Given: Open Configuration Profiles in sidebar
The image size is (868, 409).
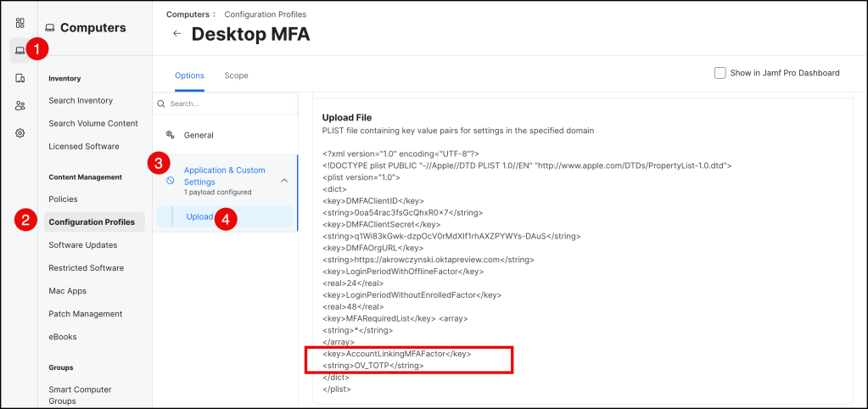Looking at the screenshot, I should click(x=92, y=222).
